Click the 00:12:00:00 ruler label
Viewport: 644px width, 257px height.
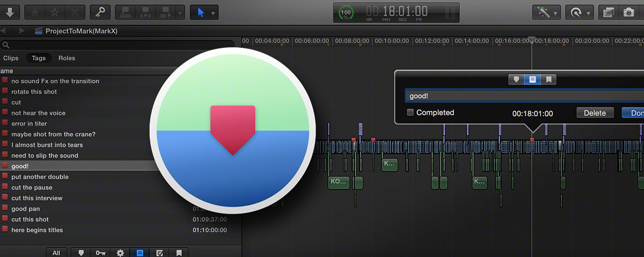click(431, 41)
